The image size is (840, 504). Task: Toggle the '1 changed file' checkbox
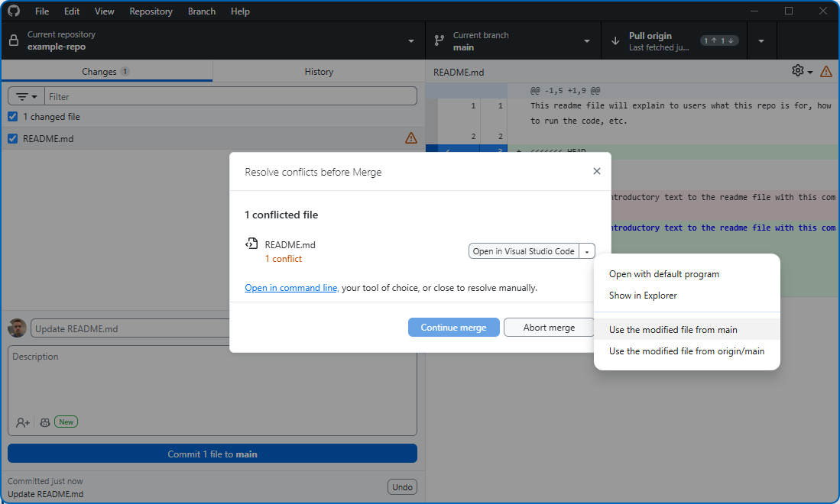click(x=12, y=117)
